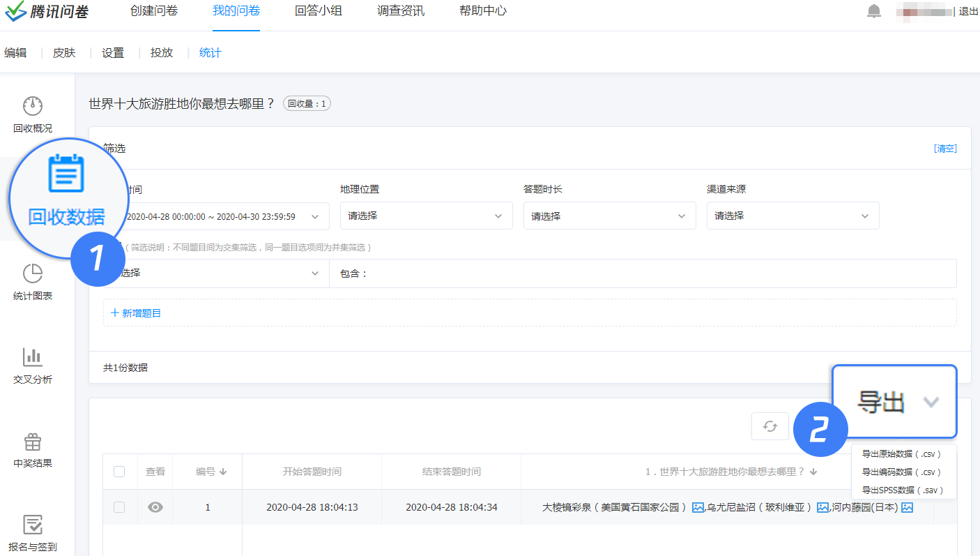980x556 pixels.
Task: Expand the 渠道来源 dropdown
Action: point(793,216)
